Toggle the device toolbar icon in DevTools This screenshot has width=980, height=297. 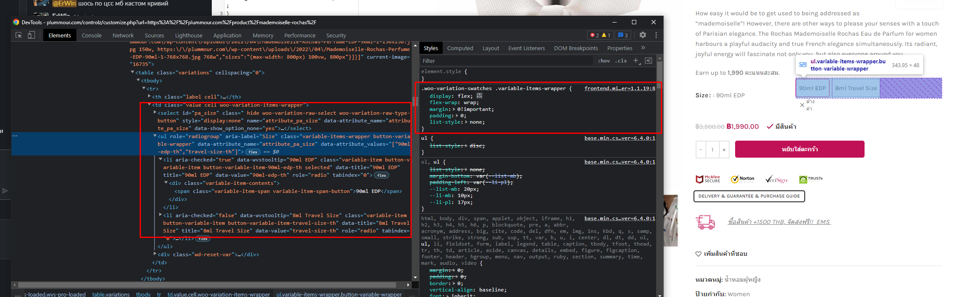pyautogui.click(x=31, y=35)
